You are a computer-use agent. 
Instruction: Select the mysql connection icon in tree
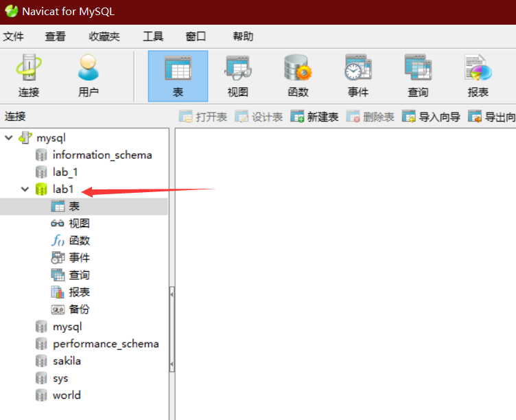(25, 137)
